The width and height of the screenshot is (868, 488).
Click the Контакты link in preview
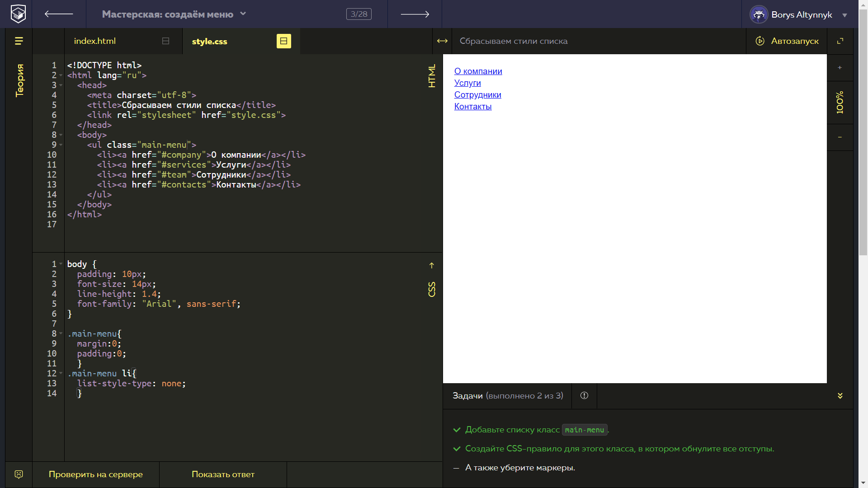[x=473, y=107]
